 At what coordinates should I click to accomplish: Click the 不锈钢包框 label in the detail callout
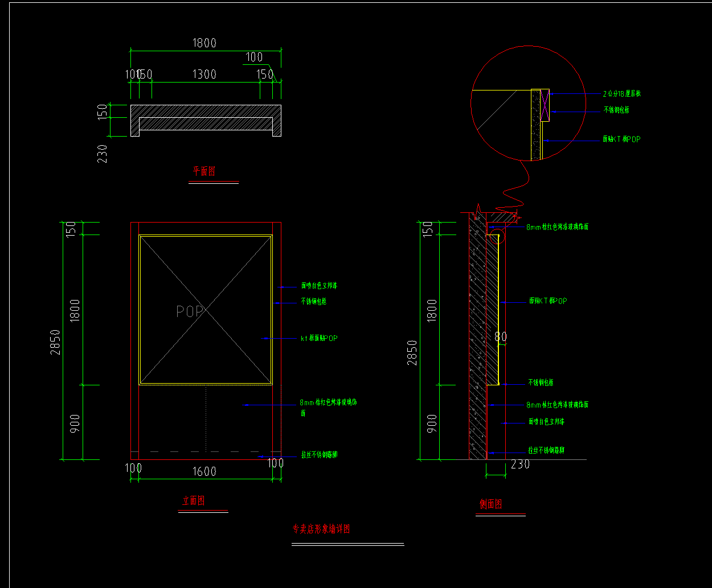click(x=616, y=110)
